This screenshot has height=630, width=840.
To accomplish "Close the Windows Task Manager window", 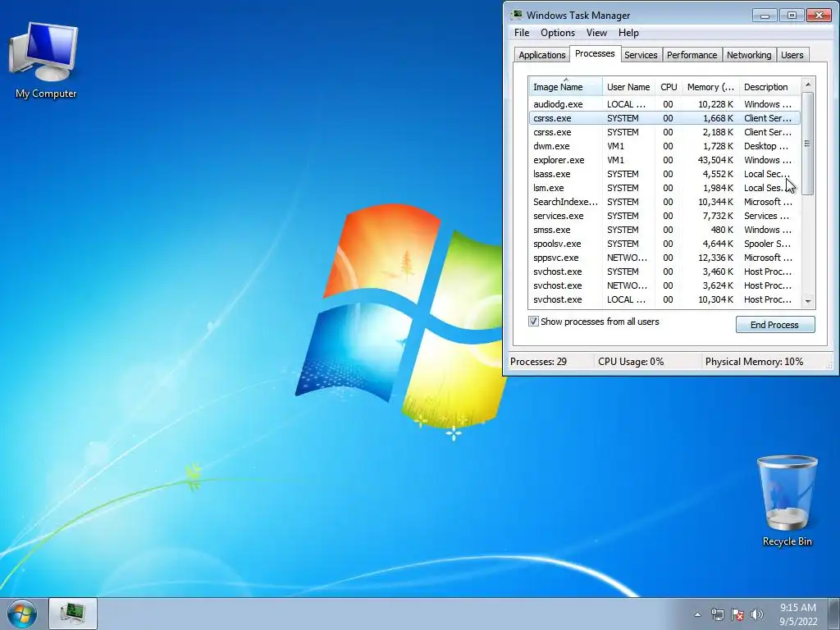I will point(819,15).
